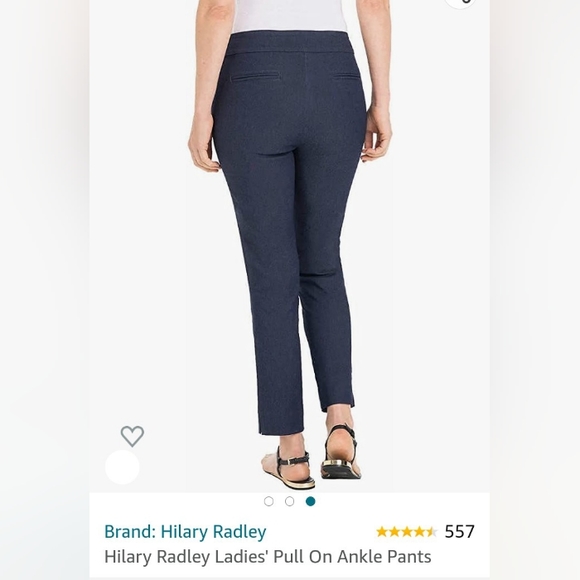Screen dimensions: 580x580
Task: Open the partially visible share button at top right
Action: coord(460,3)
